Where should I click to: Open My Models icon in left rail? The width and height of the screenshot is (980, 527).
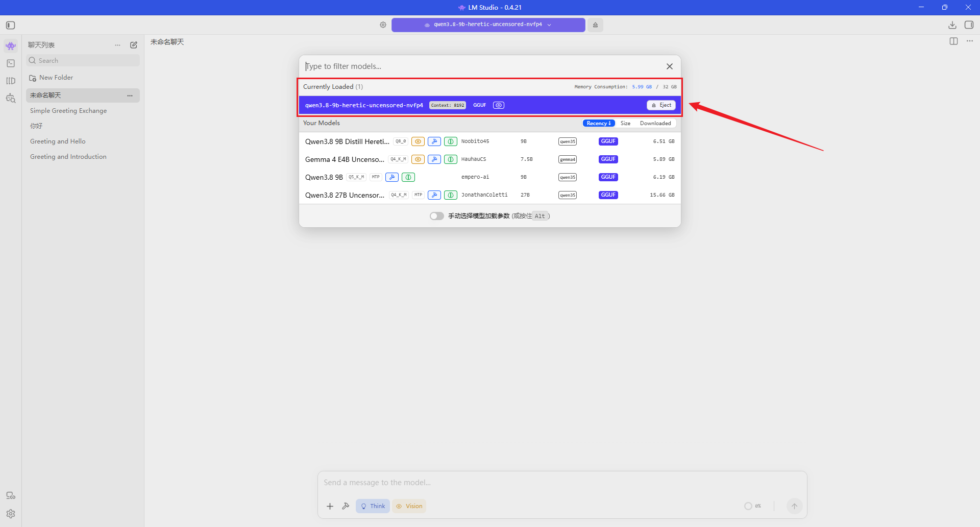coord(11,81)
